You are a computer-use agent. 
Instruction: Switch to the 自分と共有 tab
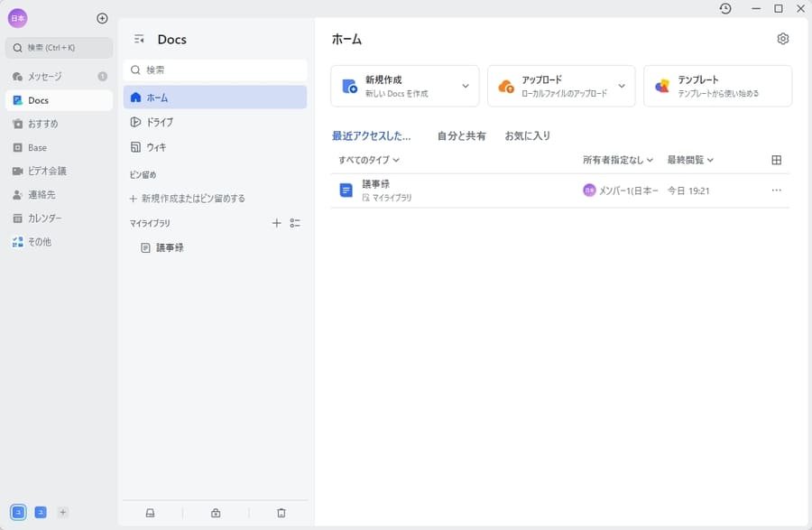pos(462,135)
